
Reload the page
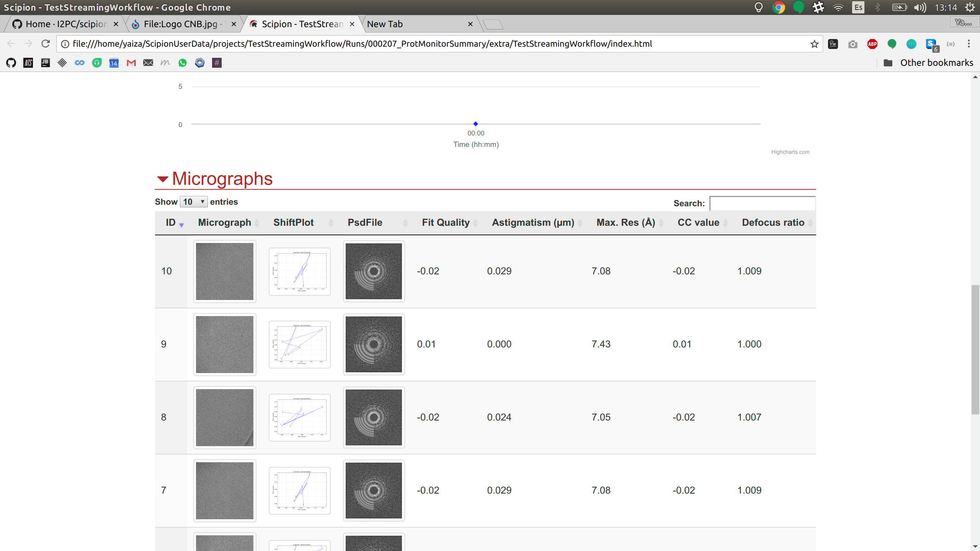[x=46, y=44]
